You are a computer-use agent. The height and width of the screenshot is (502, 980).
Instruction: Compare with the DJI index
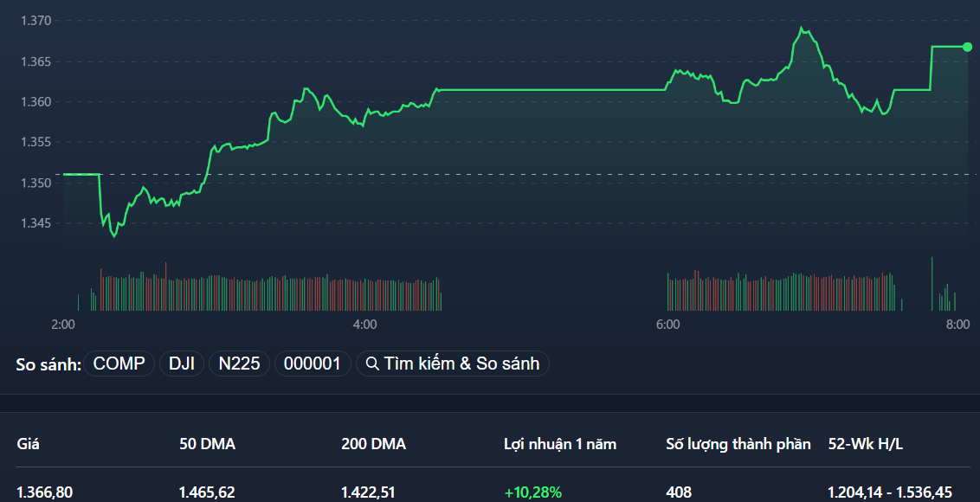click(181, 363)
